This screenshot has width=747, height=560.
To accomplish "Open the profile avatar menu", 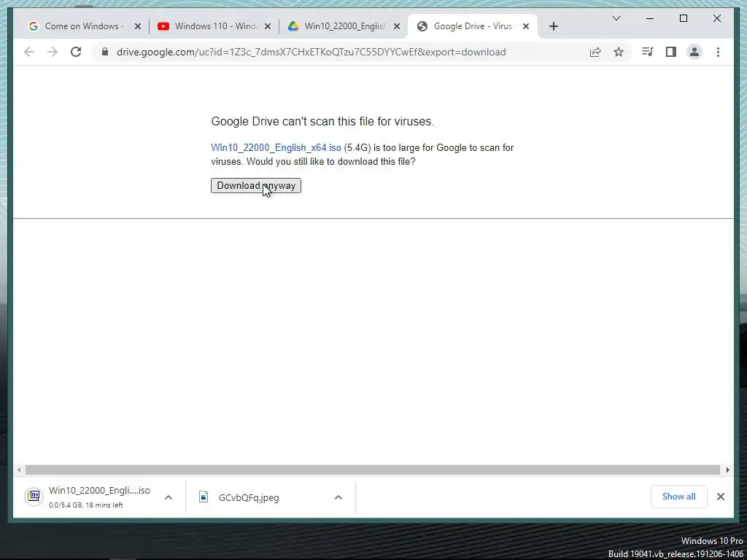I will tap(694, 52).
